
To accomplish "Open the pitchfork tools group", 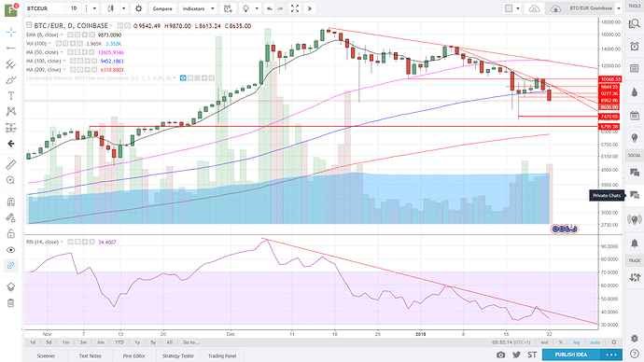I will coord(11,63).
